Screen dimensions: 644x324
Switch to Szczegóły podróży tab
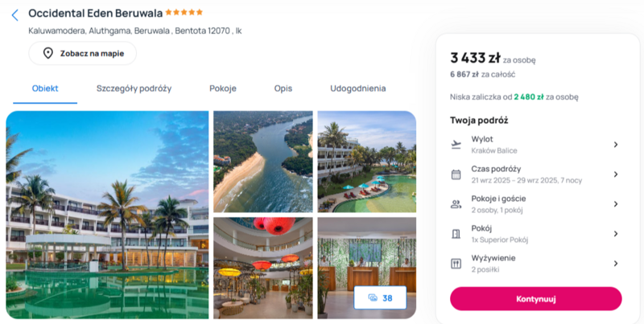(134, 88)
